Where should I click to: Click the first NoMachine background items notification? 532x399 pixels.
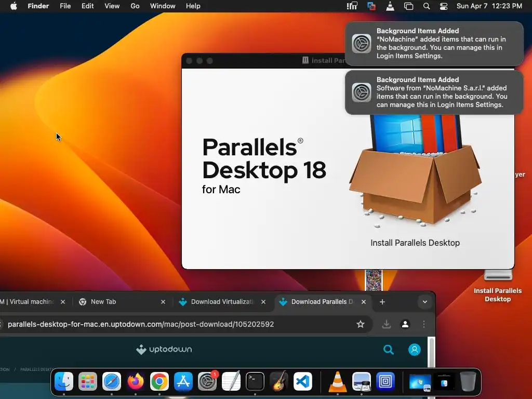434,44
